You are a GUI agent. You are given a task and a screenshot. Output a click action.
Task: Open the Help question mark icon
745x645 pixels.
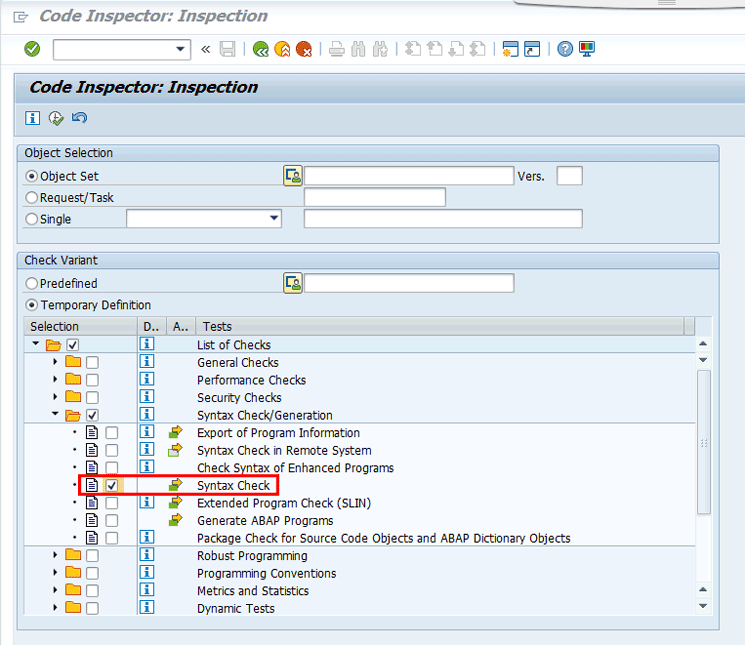coord(565,49)
